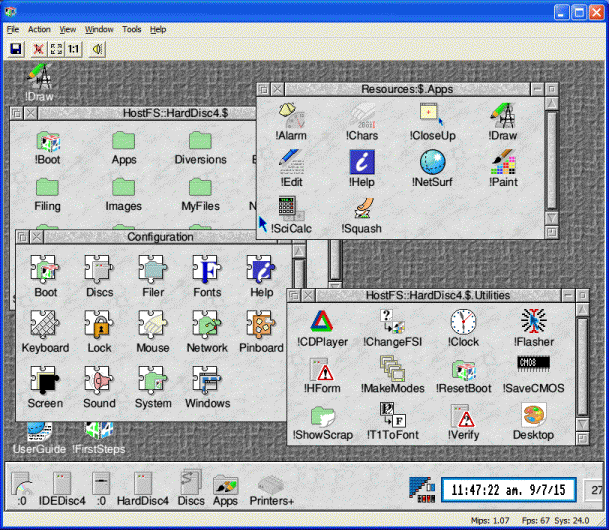Open the Action menu

[39, 30]
